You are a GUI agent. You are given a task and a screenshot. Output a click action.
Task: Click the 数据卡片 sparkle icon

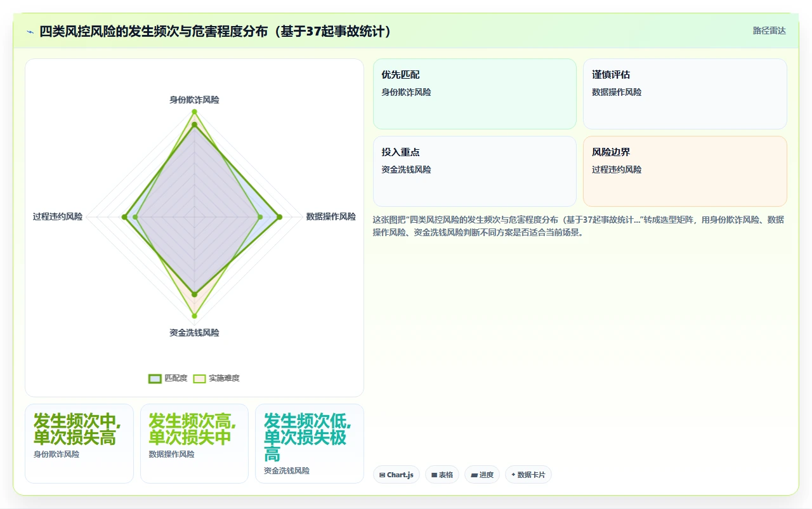click(x=513, y=475)
